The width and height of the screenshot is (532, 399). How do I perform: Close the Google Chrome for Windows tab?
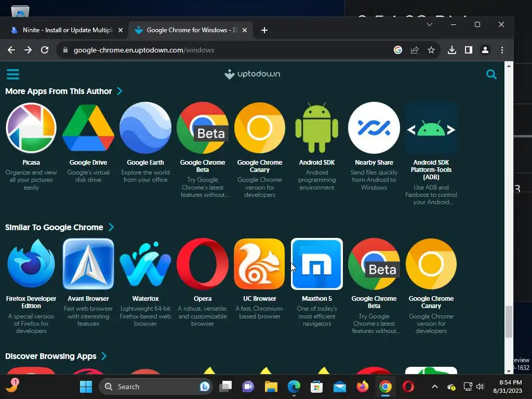245,30
